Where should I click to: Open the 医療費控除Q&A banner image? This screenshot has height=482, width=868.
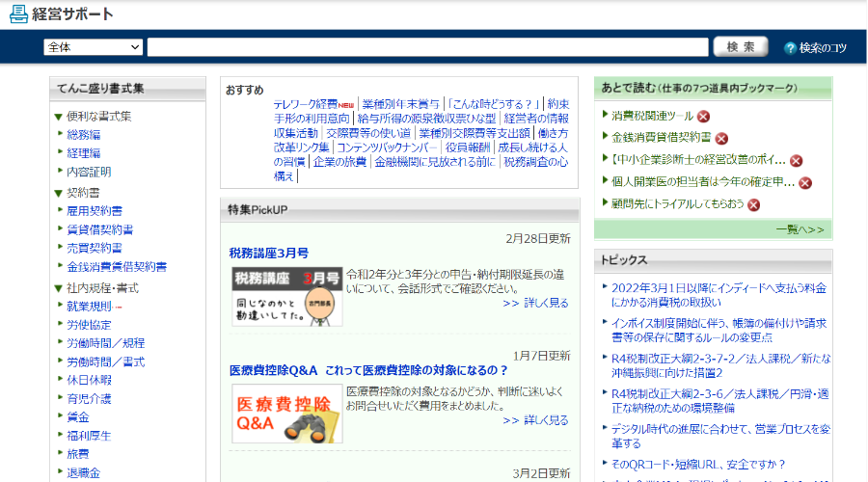(286, 414)
